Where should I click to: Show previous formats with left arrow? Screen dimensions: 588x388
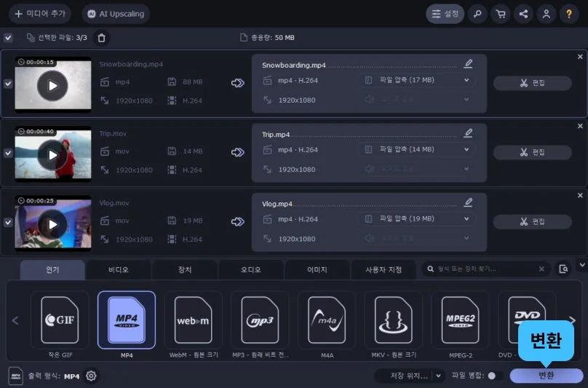[15, 320]
